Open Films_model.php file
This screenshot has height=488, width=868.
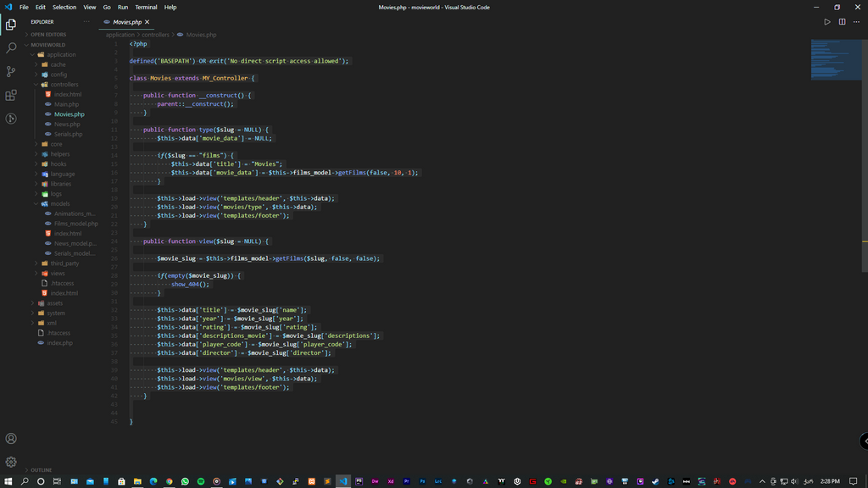click(75, 224)
